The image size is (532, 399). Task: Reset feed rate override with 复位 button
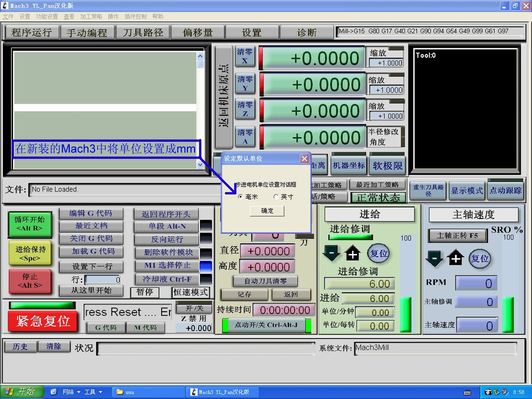pos(378,253)
